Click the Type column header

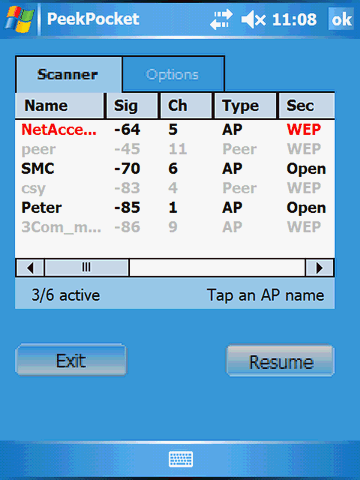245,106
